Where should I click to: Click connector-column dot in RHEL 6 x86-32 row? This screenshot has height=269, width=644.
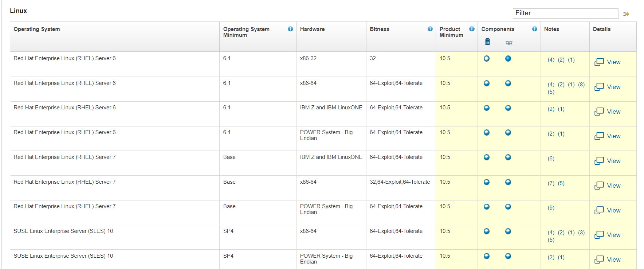(508, 58)
